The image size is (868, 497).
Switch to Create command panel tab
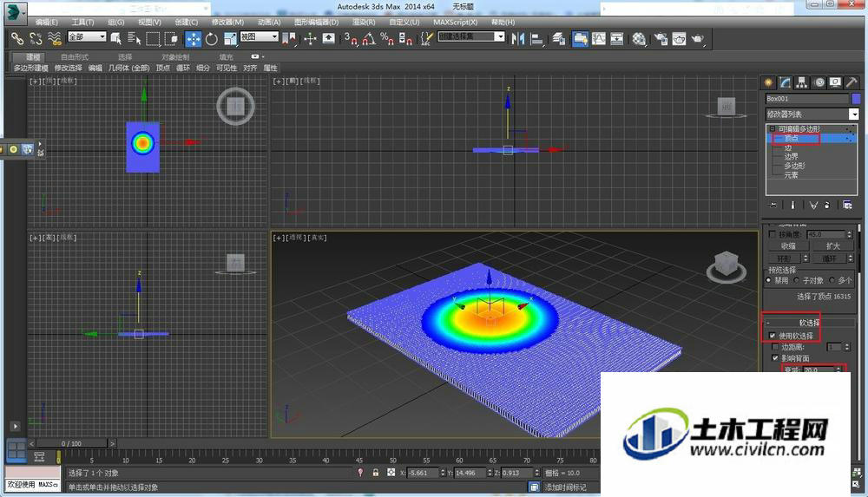click(768, 82)
